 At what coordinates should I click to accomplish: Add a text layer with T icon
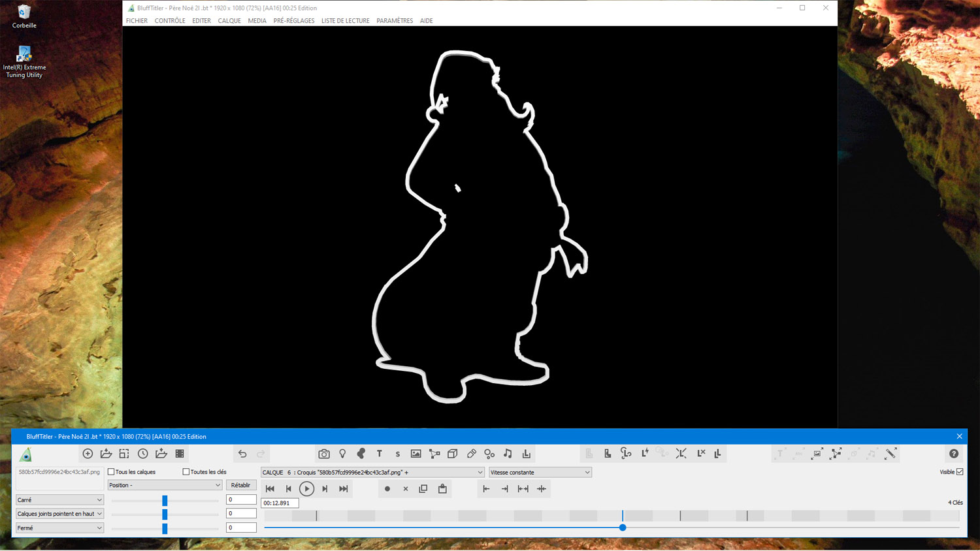click(x=379, y=454)
